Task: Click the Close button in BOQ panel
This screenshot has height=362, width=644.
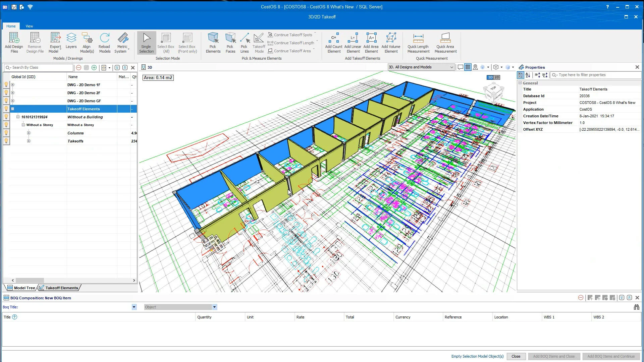Action: click(516, 356)
